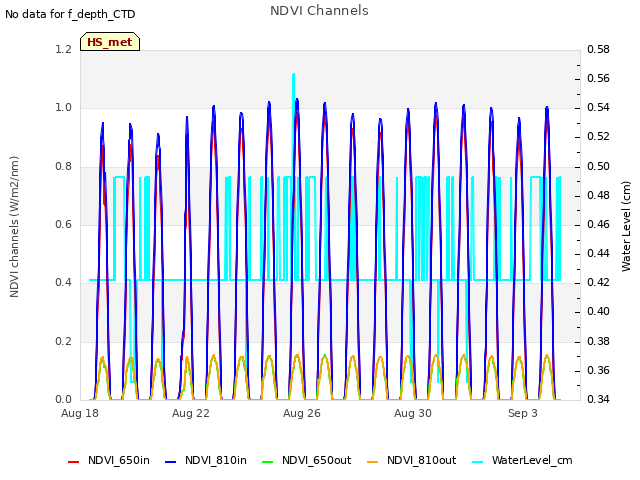Click the left axis title 'NDVI channels (W/m2/nm)'
Viewport: 640px width, 480px height.
coord(14,227)
